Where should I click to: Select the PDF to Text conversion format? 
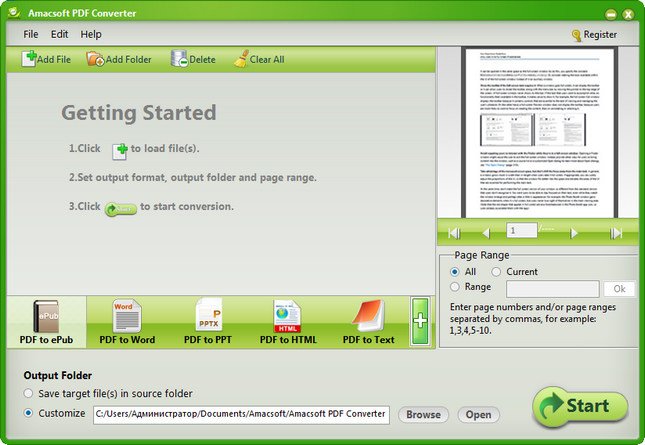point(369,322)
